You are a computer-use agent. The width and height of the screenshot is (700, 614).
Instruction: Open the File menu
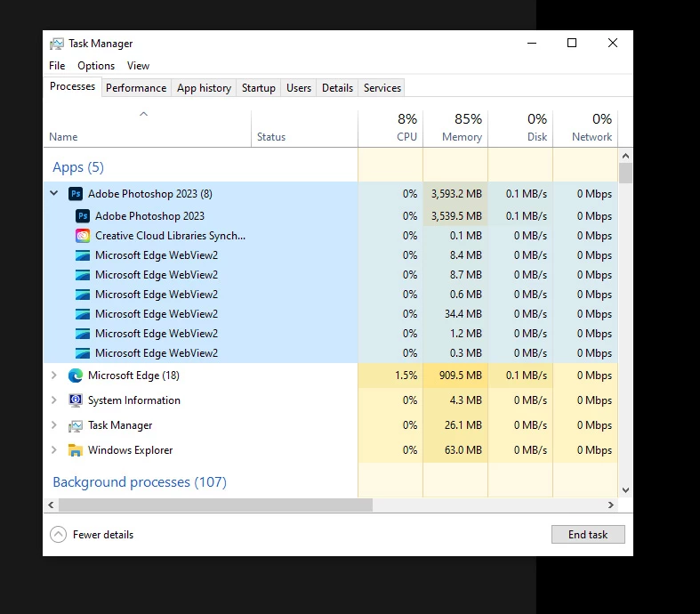57,66
